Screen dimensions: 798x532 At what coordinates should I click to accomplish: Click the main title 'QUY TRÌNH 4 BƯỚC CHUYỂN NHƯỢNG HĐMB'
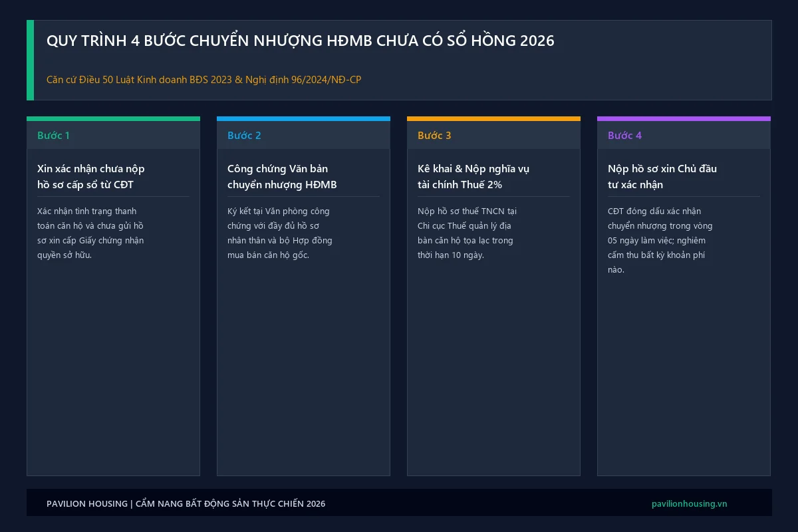301,41
